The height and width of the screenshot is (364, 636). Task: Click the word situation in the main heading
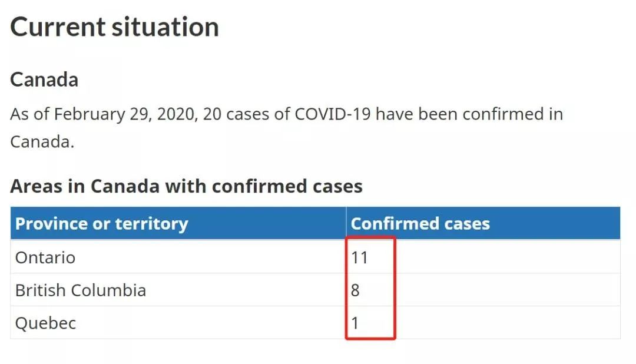click(x=165, y=27)
